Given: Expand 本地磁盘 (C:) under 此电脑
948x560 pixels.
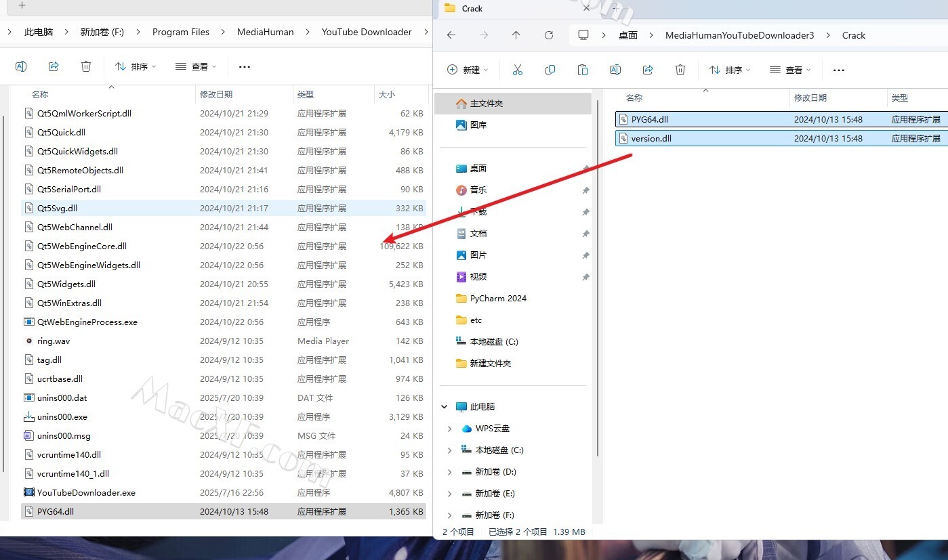Looking at the screenshot, I should pos(450,450).
